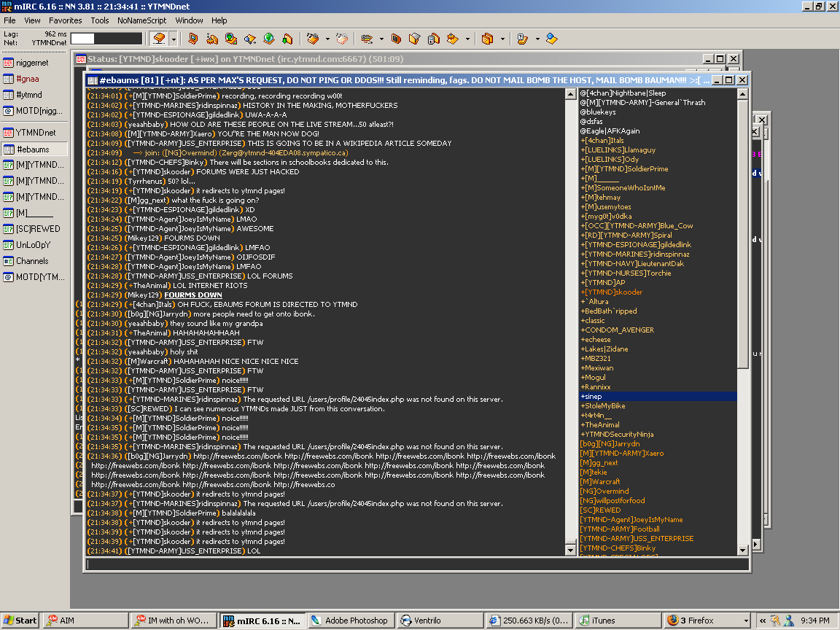Viewport: 840px width, 630px height.
Task: Click the nick list scrollbar down arrow
Action: click(x=743, y=551)
